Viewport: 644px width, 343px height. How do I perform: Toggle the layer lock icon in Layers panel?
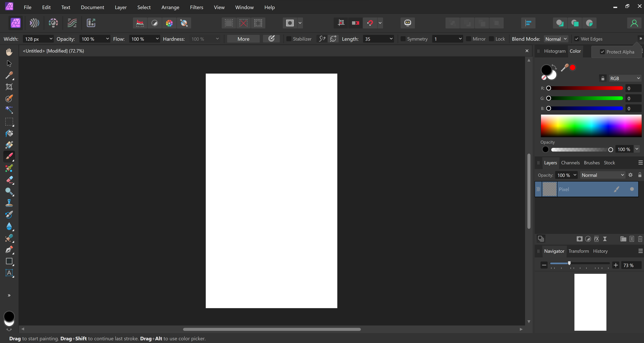click(640, 175)
